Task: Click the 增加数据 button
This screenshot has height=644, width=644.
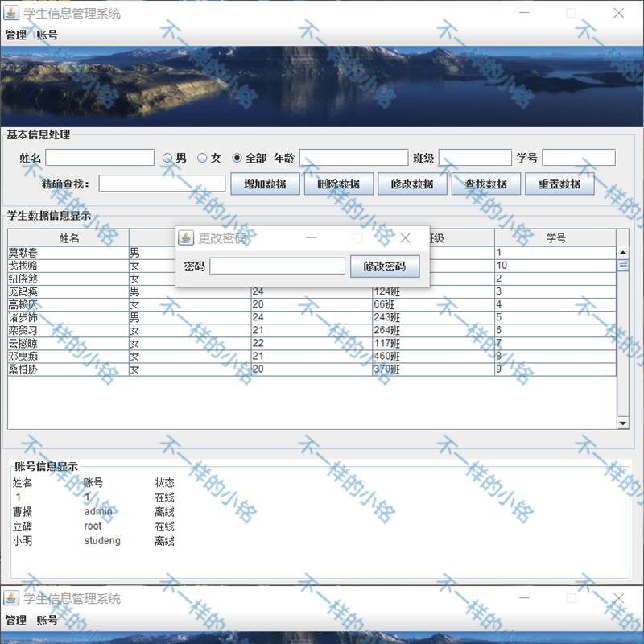Action: click(x=265, y=184)
